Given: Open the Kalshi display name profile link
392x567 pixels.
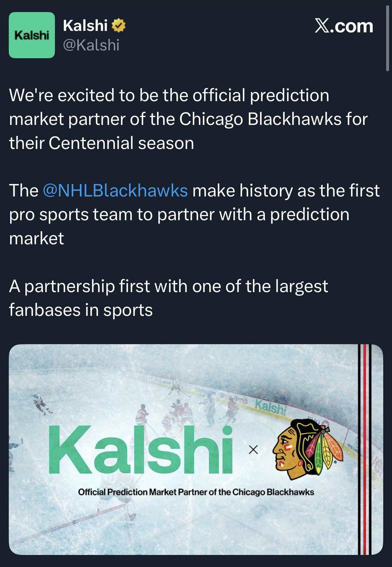Looking at the screenshot, I should coord(85,25).
